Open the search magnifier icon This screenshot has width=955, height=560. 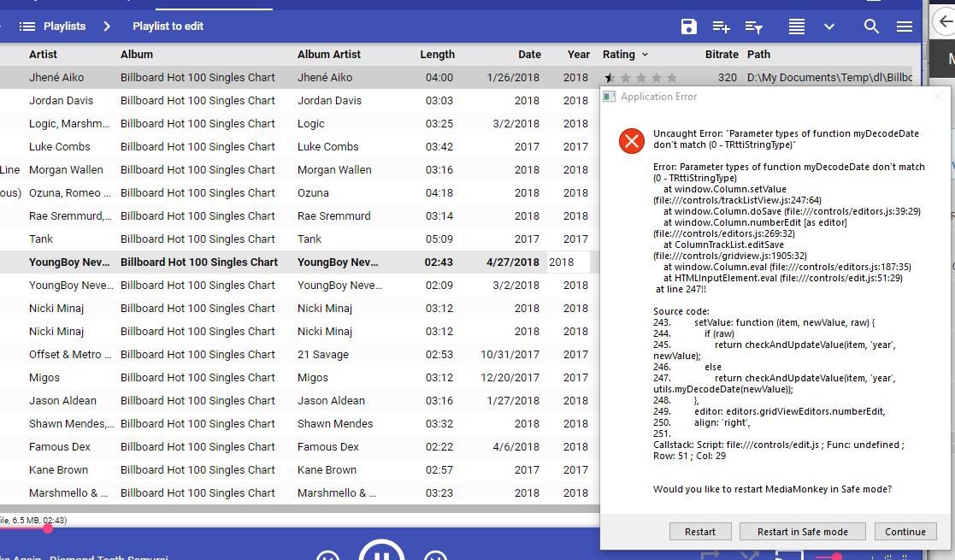(871, 27)
